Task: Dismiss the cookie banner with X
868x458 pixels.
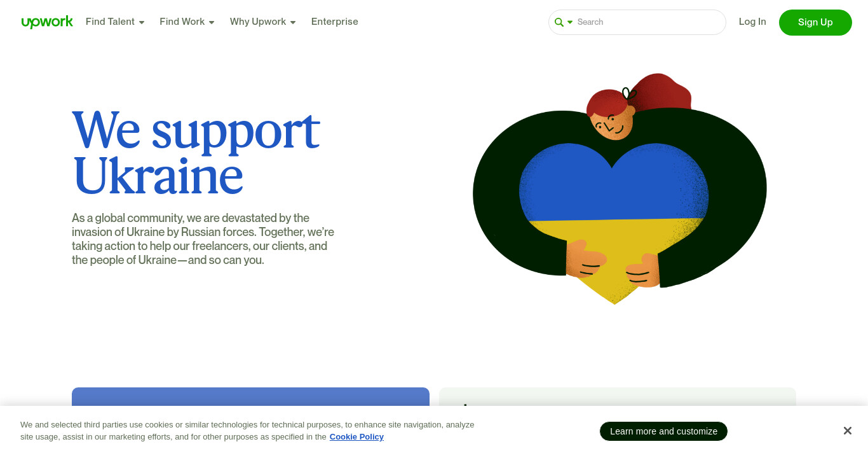Action: point(847,431)
